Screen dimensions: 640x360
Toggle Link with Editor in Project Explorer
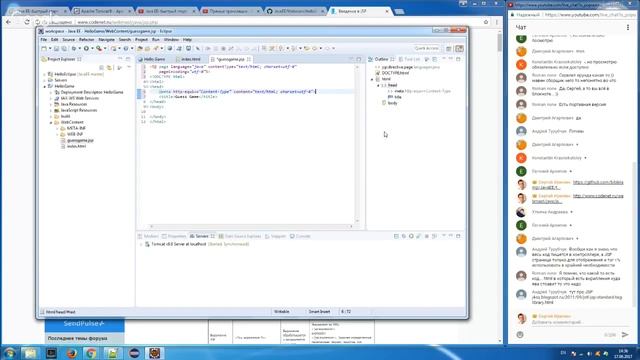[x=109, y=67]
